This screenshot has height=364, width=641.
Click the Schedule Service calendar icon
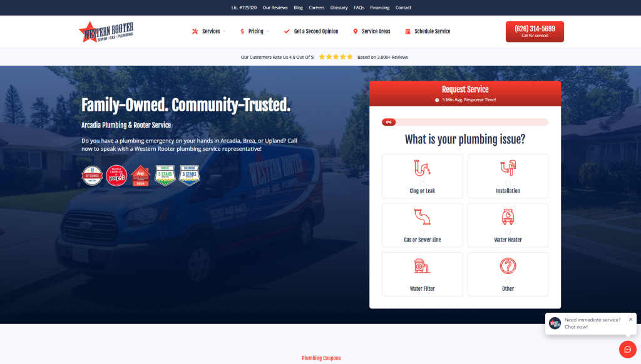(x=408, y=31)
